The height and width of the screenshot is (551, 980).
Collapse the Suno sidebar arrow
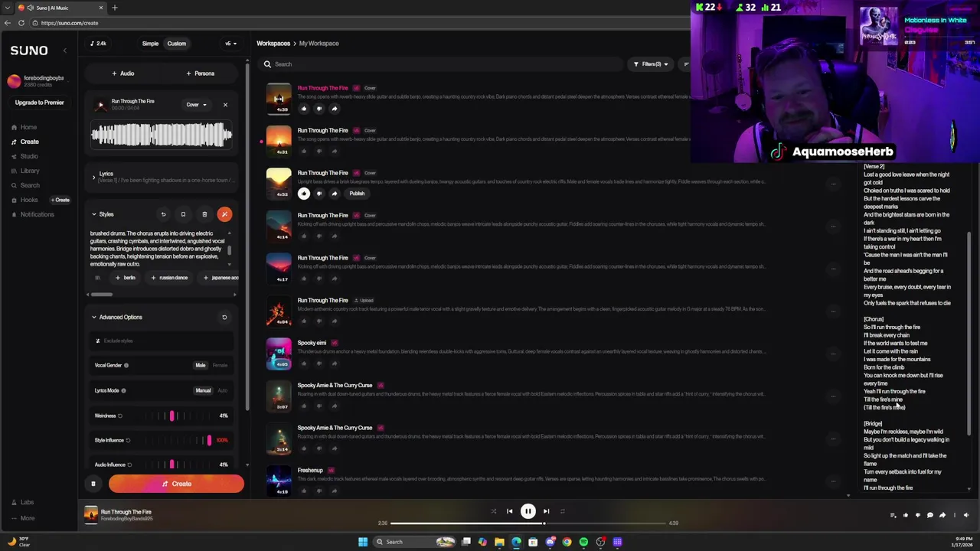[64, 51]
